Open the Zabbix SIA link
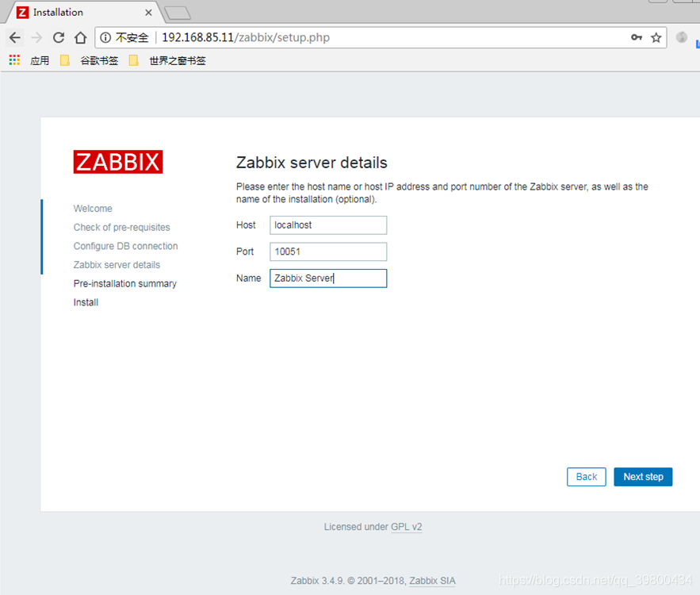This screenshot has height=595, width=700. [432, 581]
